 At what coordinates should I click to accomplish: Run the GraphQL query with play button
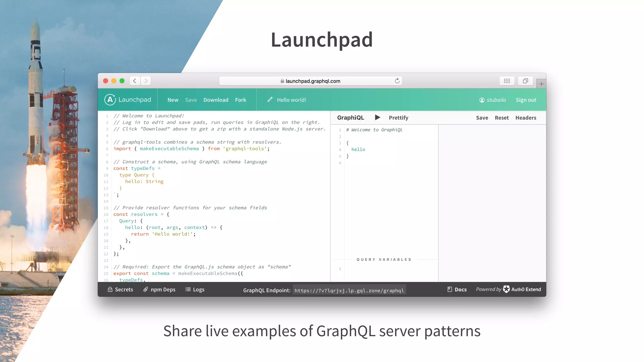pos(378,118)
